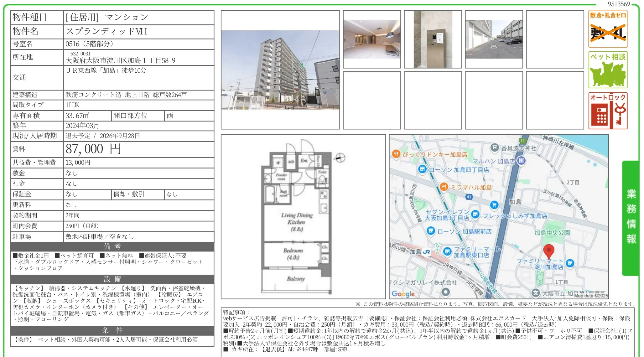Screen dimensions: 644x357
Task: Click the 敷金・礼金ゼロ badge icon
Action: (608, 29)
